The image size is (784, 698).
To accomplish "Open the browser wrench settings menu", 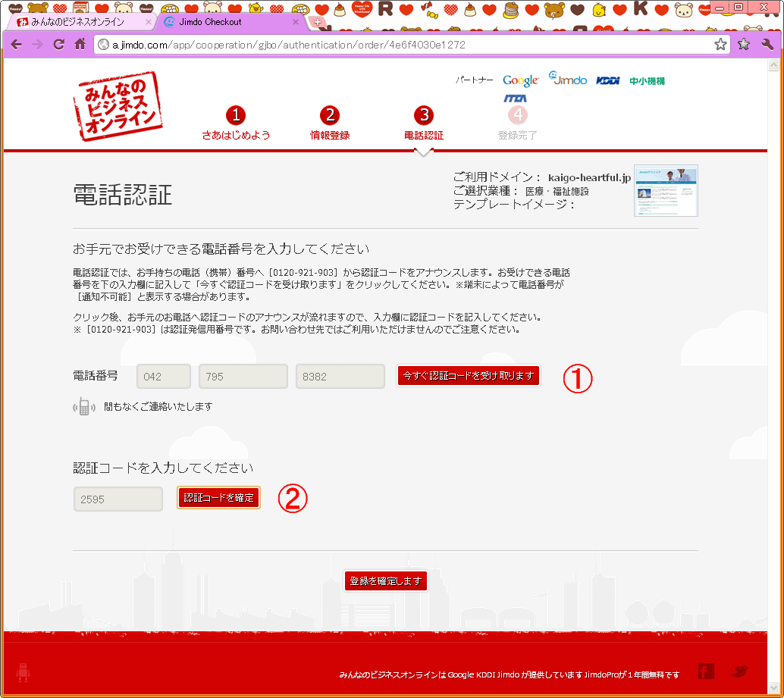I will (767, 45).
